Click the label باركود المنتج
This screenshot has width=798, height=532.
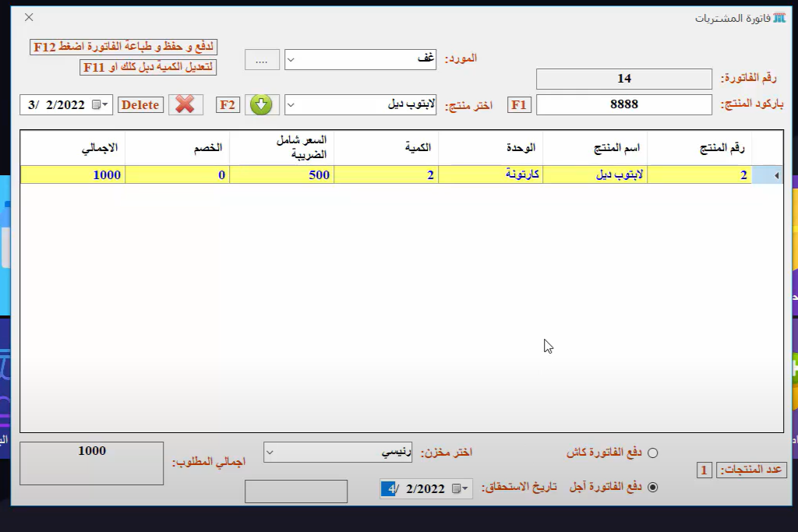(x=752, y=104)
